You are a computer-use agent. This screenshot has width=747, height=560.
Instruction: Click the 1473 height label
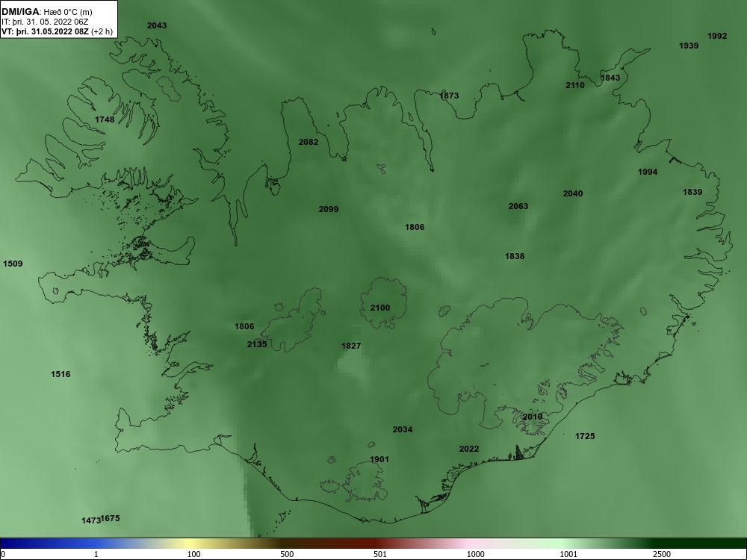coord(90,520)
